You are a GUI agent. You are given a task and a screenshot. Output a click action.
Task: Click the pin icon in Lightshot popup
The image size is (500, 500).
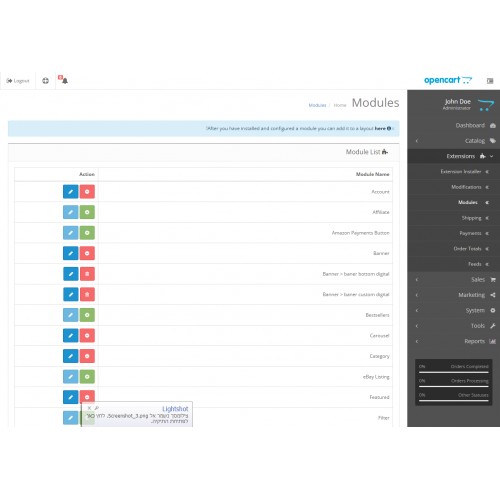[x=97, y=408]
